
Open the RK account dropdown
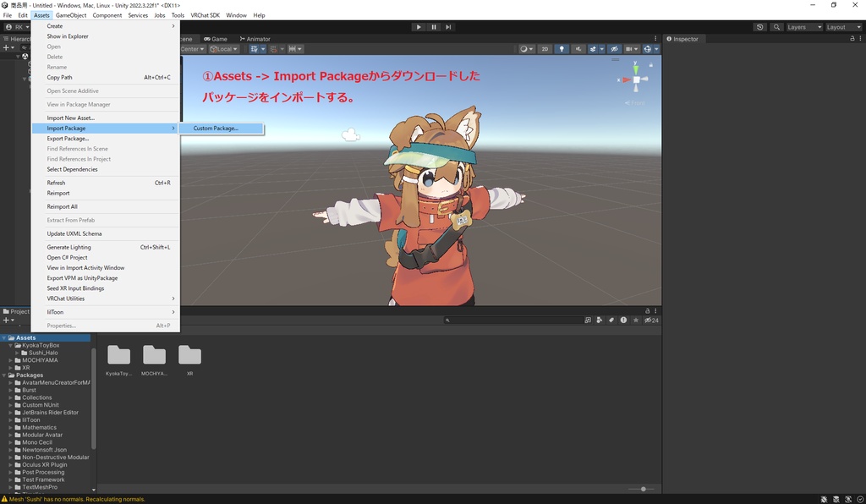tap(17, 27)
